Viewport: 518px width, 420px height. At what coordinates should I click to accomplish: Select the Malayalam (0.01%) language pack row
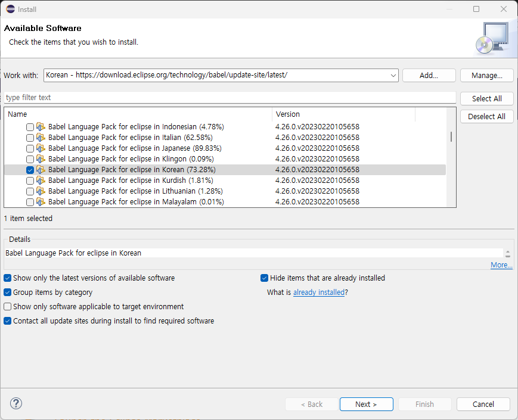[x=225, y=202]
